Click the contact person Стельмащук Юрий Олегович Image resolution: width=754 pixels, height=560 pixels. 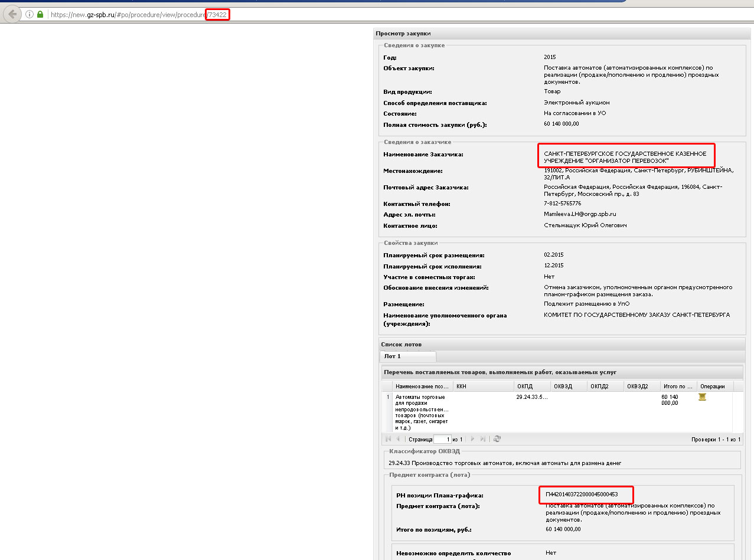585,225
